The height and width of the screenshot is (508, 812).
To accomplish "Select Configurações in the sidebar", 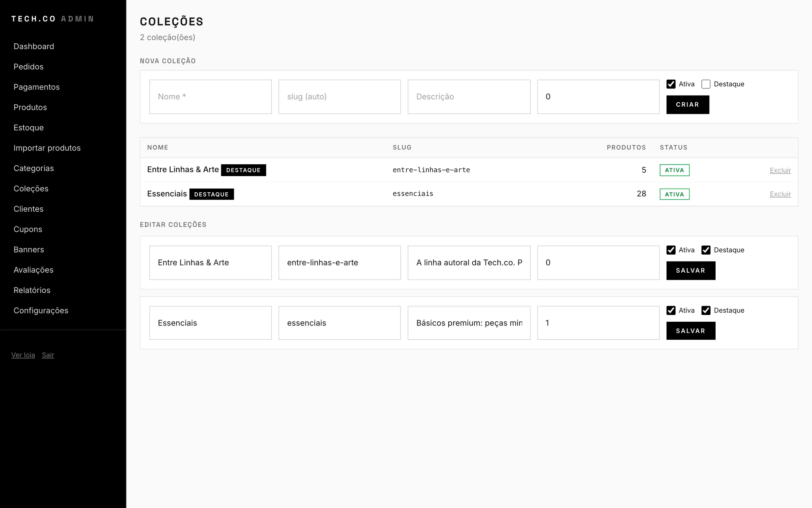I will 41,311.
